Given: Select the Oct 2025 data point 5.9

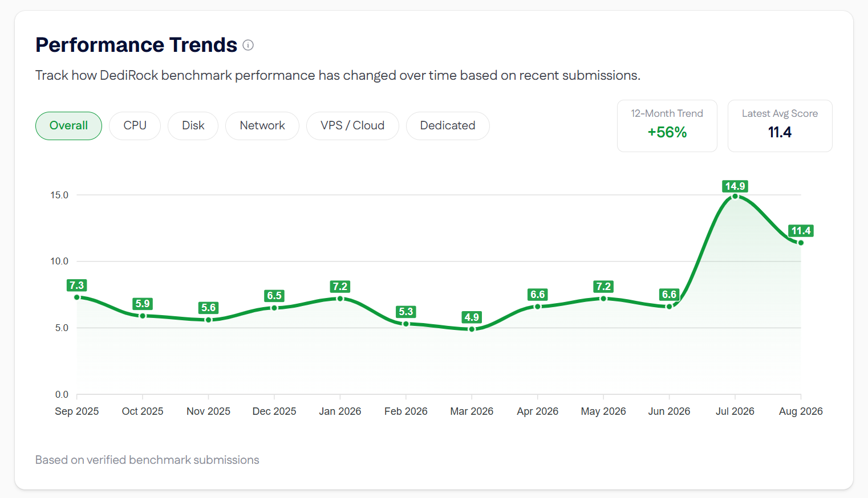Looking at the screenshot, I should click(x=143, y=316).
